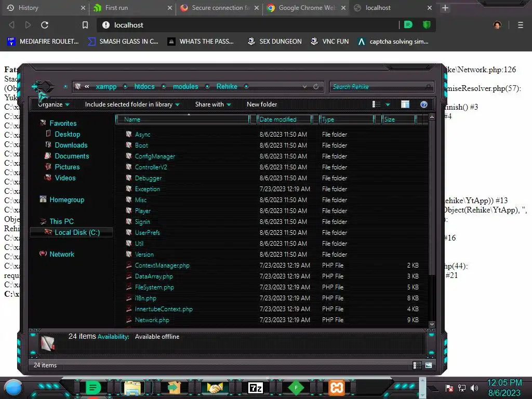
Task: Click the green shield extension icon
Action: click(427, 24)
